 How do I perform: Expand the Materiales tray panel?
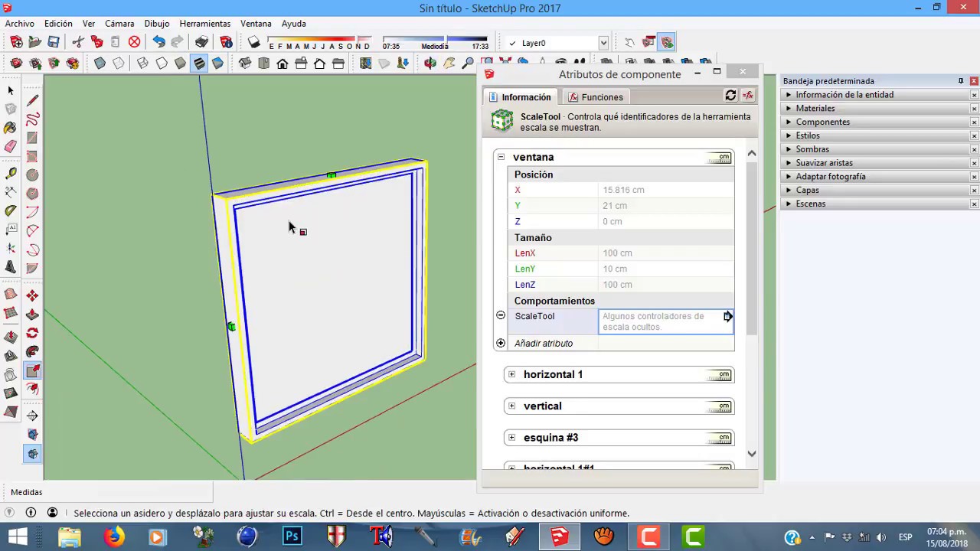coord(789,109)
